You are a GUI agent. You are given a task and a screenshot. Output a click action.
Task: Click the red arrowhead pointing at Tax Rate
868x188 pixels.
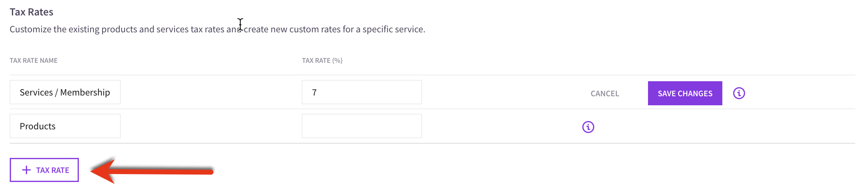click(103, 171)
